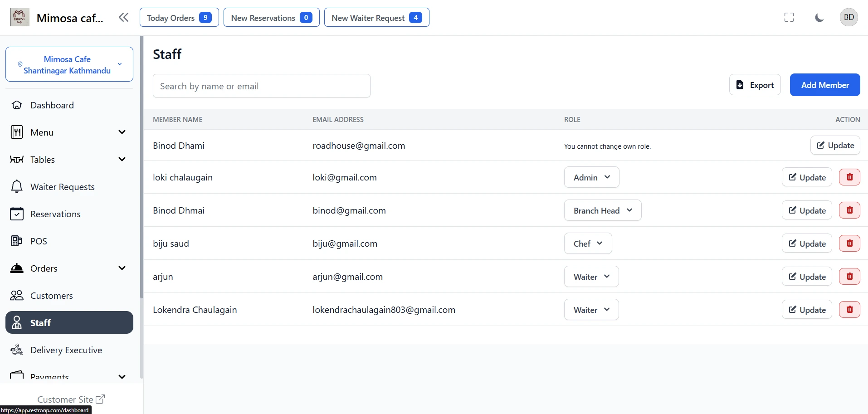Open the BD user avatar menu
The width and height of the screenshot is (868, 414).
[848, 18]
